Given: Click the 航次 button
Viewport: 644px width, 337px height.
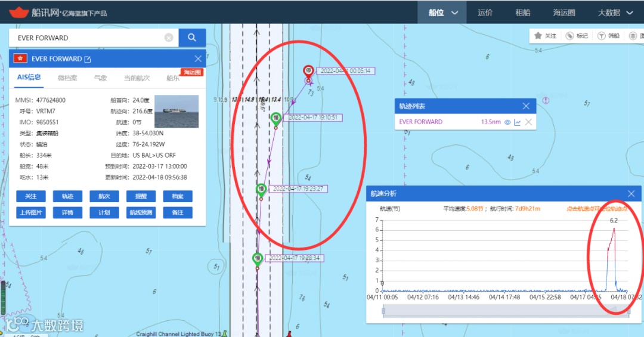Looking at the screenshot, I should [104, 196].
